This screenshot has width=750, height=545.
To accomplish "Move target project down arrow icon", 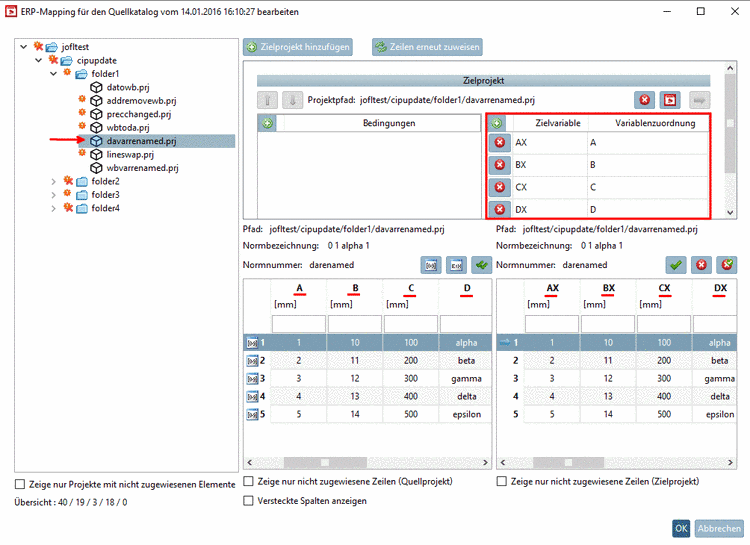I will [292, 100].
